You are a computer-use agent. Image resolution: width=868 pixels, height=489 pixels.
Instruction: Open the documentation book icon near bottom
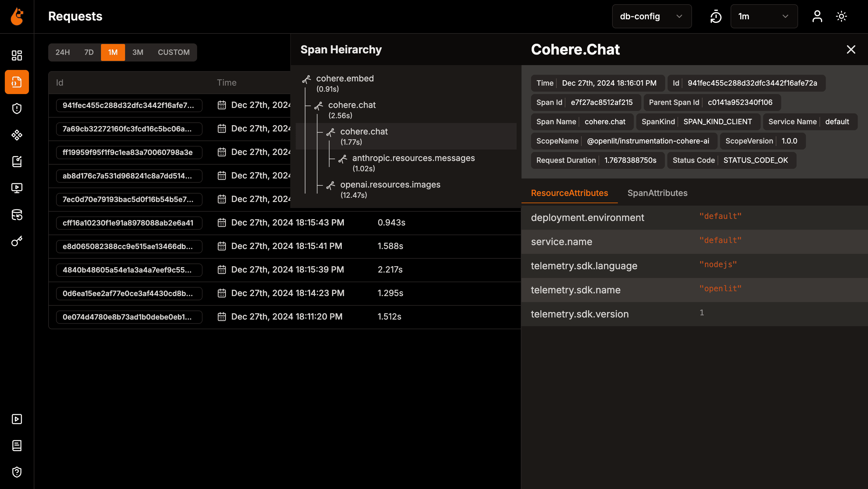(x=16, y=446)
